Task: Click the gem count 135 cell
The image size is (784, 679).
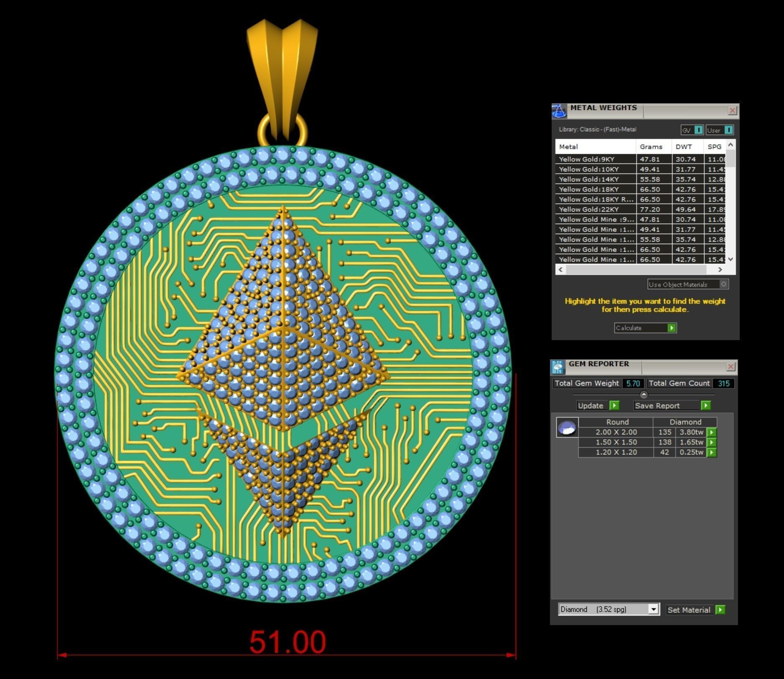Action: 664,432
